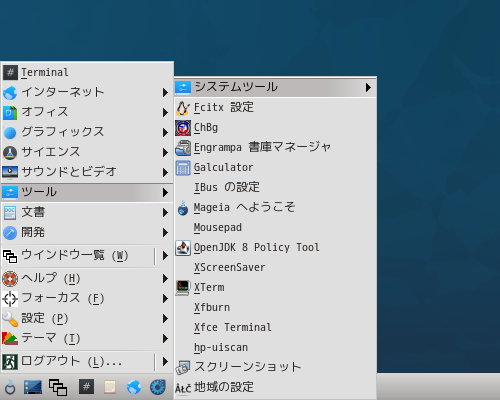The image size is (500, 400).
Task: Launch Mousepad from the menu
Action: 275,227
